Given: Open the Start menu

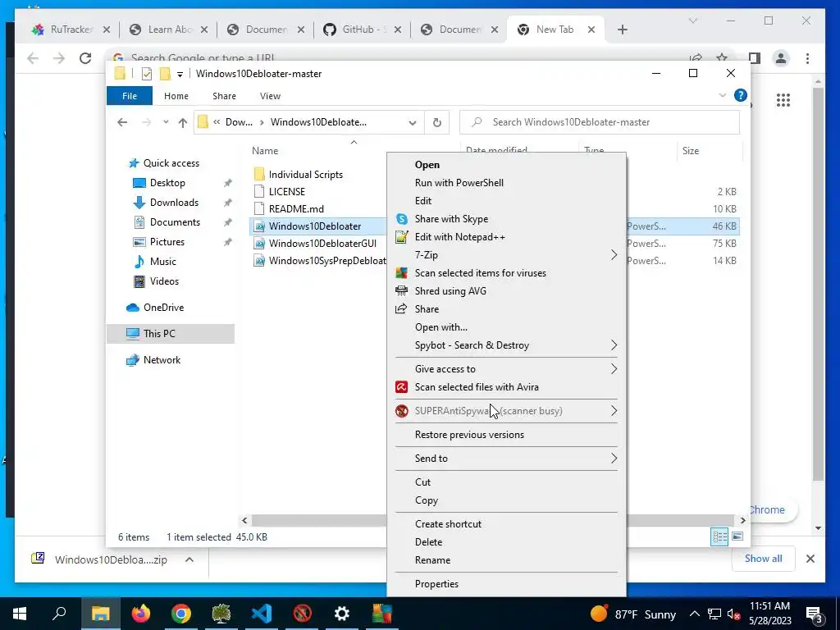Looking at the screenshot, I should [x=20, y=614].
